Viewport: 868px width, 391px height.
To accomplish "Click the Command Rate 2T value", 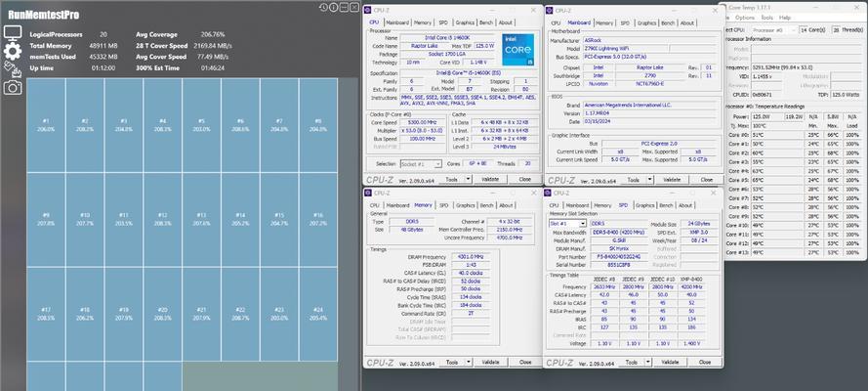I will point(471,313).
